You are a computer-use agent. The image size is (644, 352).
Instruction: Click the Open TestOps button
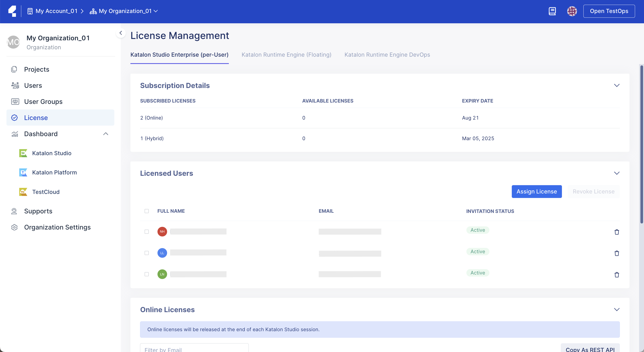click(x=609, y=11)
